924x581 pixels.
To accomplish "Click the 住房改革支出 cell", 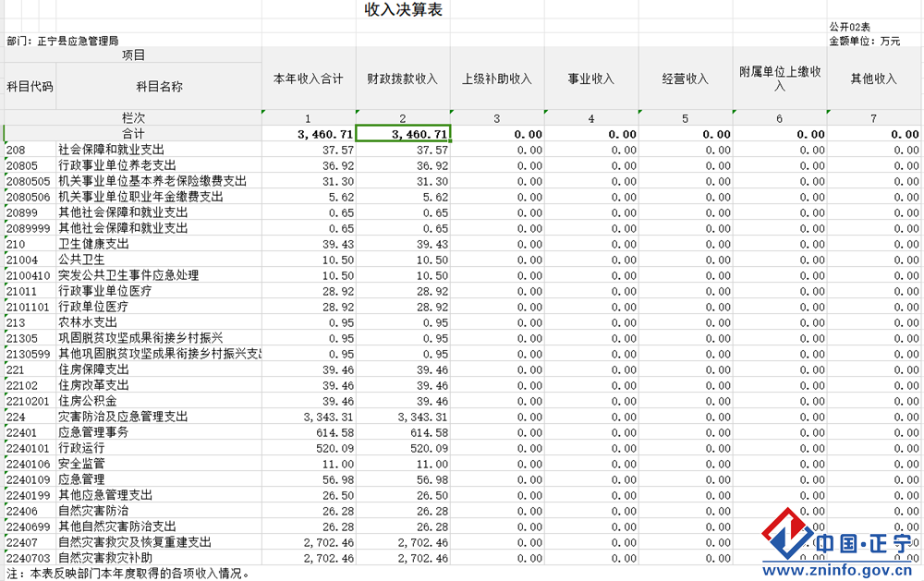I will click(159, 385).
